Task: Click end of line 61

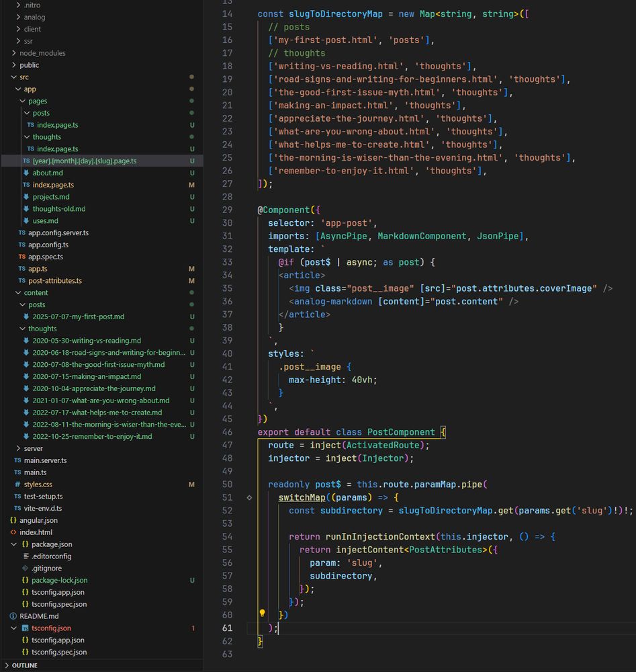Action: click(279, 628)
